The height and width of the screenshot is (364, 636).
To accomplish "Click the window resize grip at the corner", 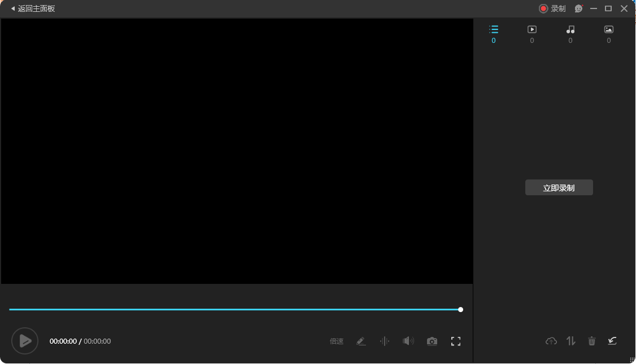I will pyautogui.click(x=632, y=360).
